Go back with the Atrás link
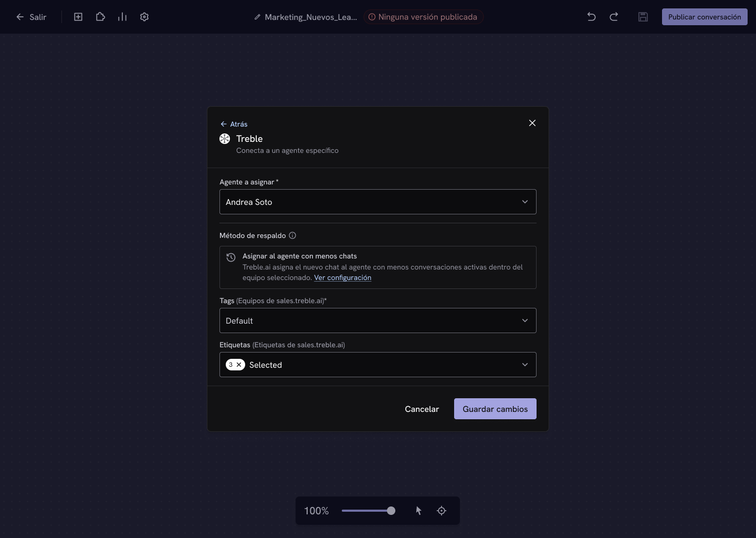The height and width of the screenshot is (538, 756). (x=234, y=124)
